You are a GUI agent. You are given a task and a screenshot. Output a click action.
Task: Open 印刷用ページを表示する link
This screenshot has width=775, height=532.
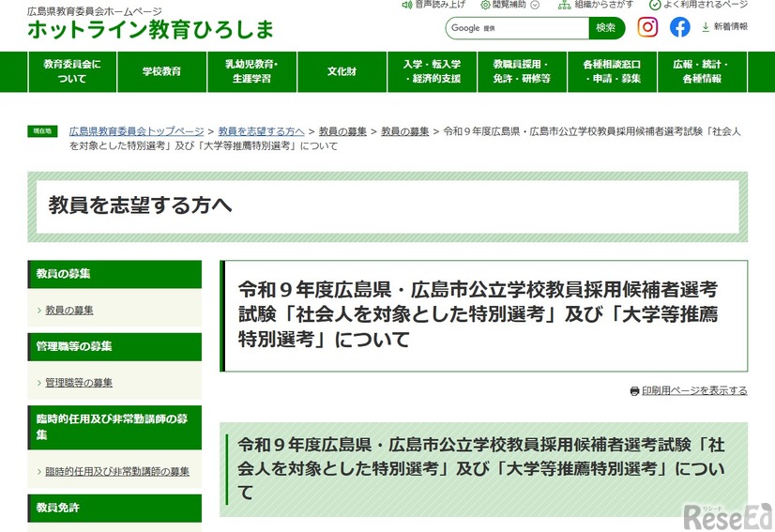[x=694, y=391]
